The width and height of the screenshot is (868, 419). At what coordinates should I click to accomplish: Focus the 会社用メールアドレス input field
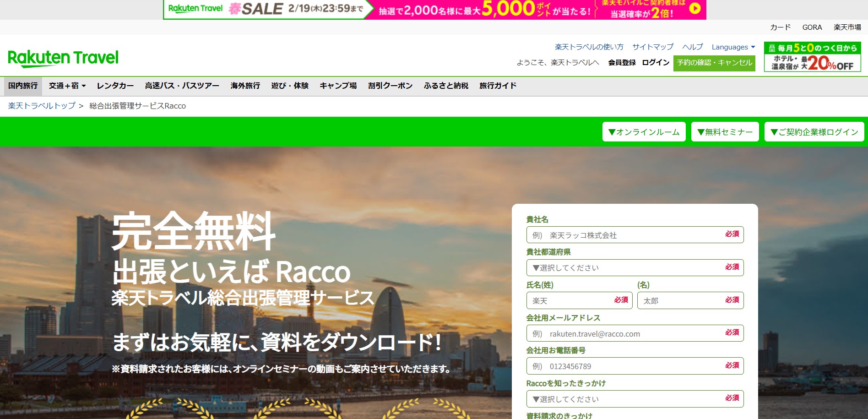tap(635, 333)
